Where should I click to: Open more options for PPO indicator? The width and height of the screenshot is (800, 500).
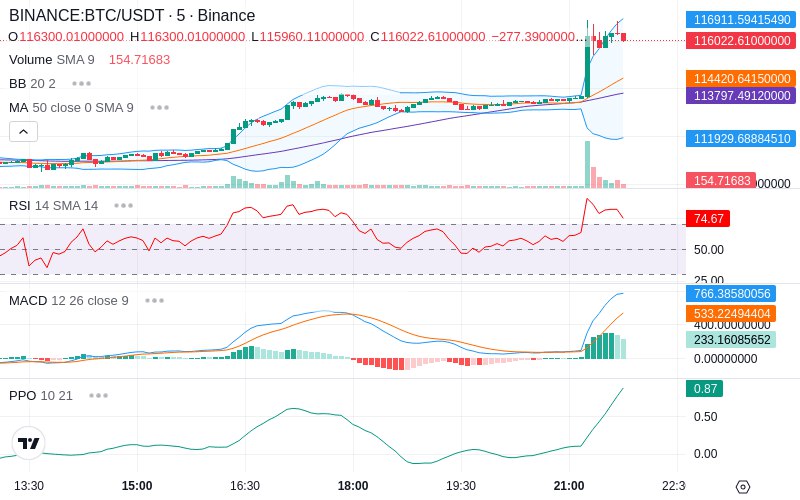click(x=98, y=395)
